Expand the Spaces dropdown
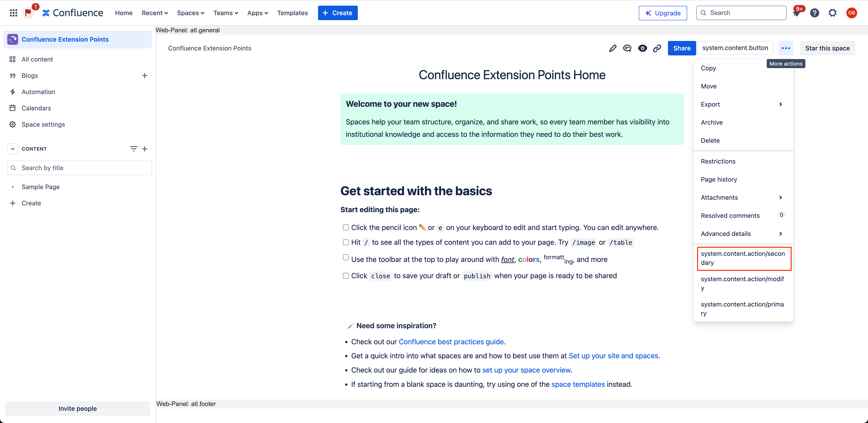The width and height of the screenshot is (868, 423). [190, 13]
